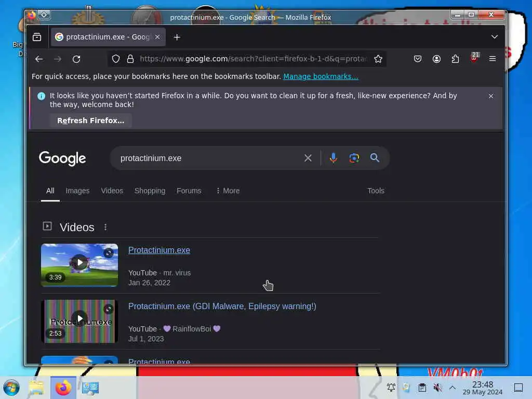The image size is (532, 399).
Task: Click the Jul 1, 2023 date text
Action: pos(146,339)
